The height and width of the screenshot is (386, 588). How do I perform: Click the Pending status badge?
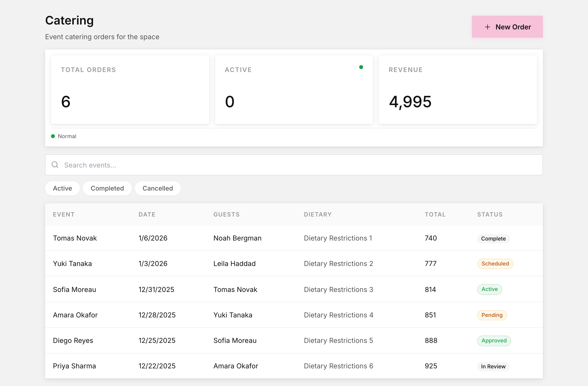[x=492, y=315]
